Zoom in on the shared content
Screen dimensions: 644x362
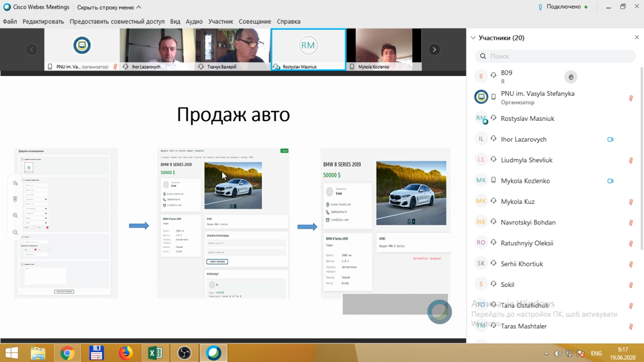[x=15, y=216]
